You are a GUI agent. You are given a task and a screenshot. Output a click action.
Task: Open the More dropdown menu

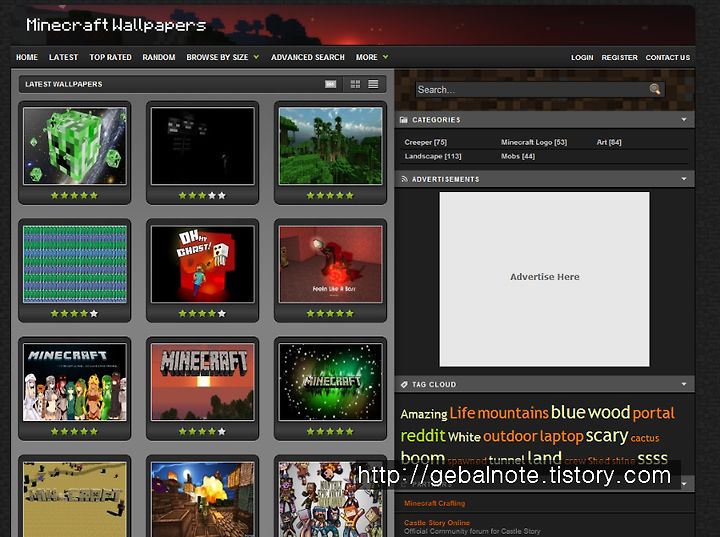pyautogui.click(x=372, y=57)
